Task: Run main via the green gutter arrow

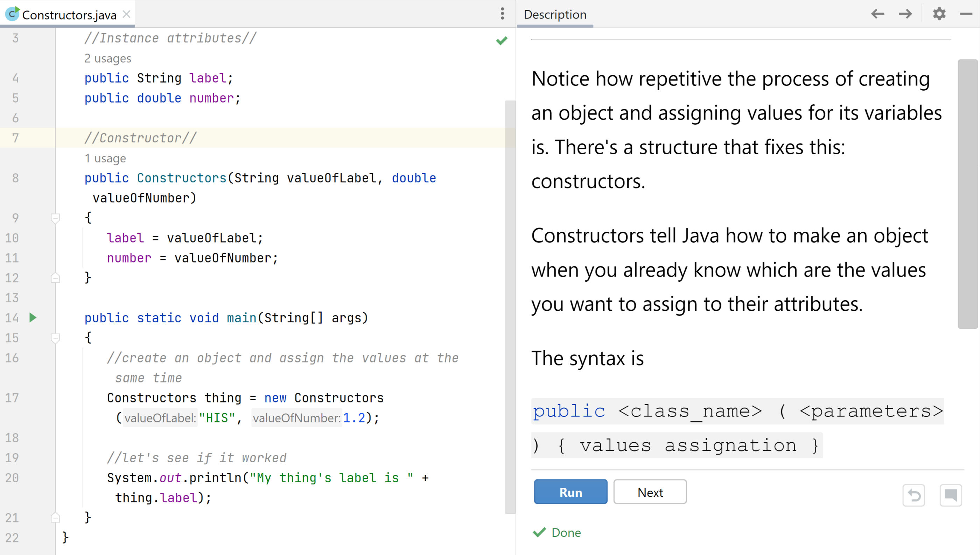Action: click(33, 317)
